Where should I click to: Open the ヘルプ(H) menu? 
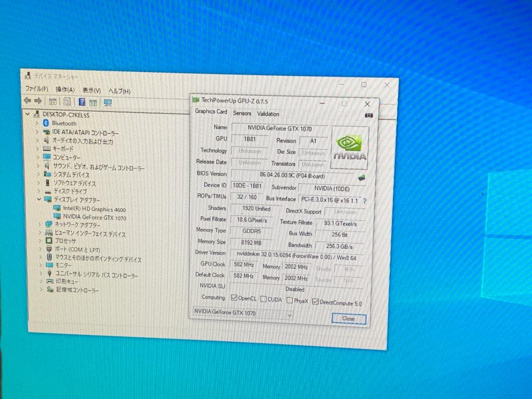(119, 91)
